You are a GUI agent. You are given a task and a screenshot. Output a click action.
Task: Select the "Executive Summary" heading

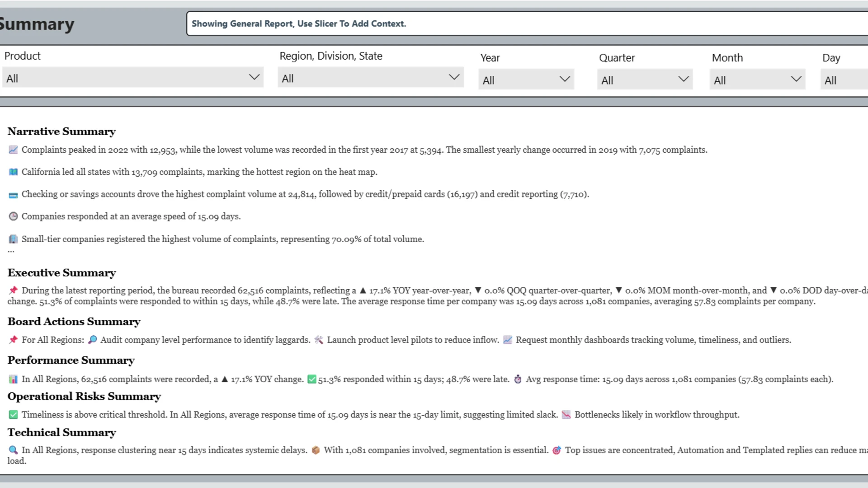click(x=62, y=273)
